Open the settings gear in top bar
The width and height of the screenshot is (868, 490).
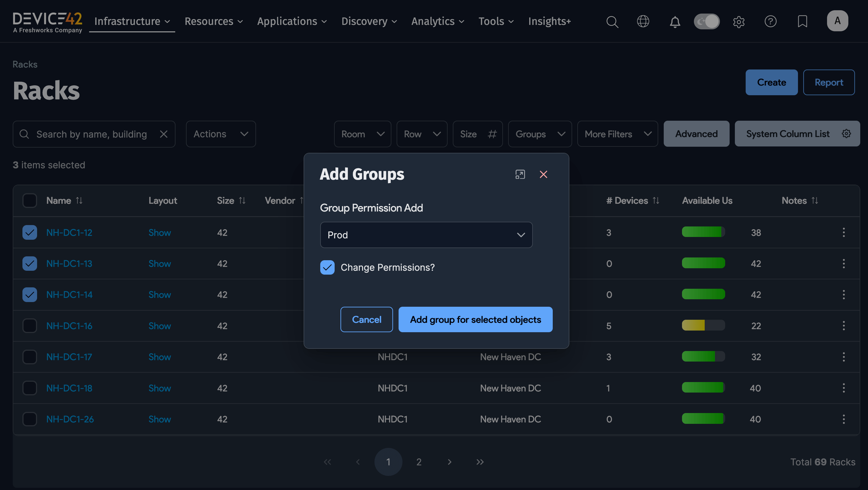(x=739, y=22)
